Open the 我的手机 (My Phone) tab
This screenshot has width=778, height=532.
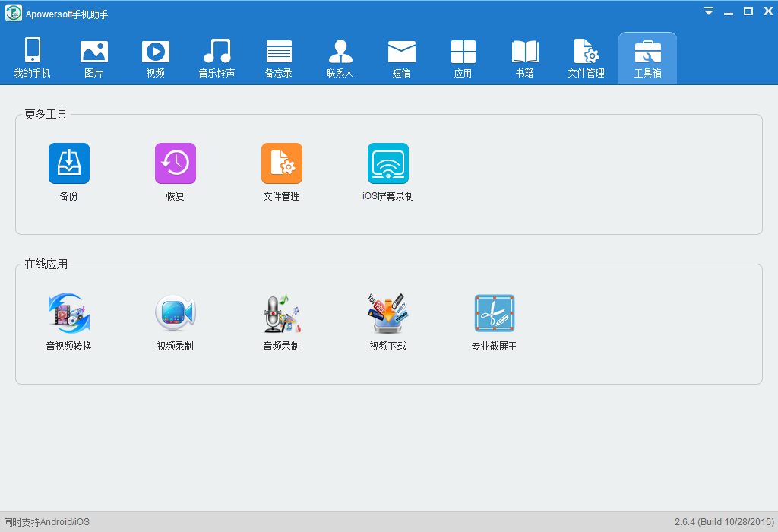[x=32, y=58]
